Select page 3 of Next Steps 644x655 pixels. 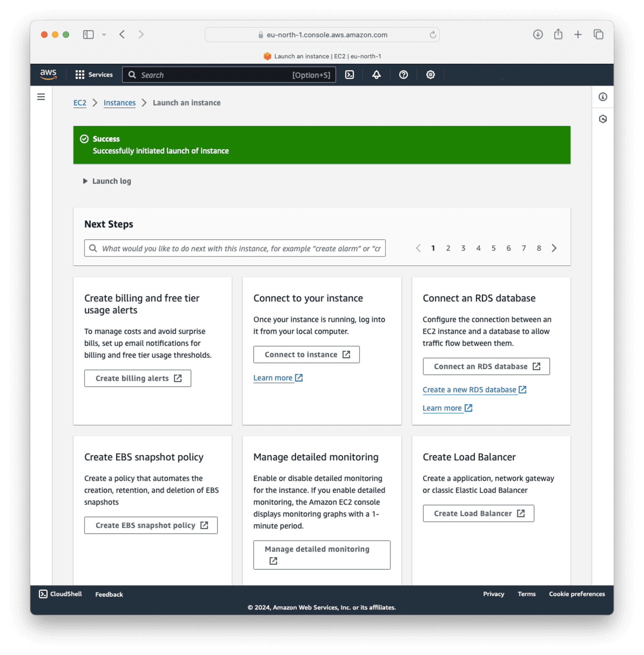pyautogui.click(x=463, y=248)
